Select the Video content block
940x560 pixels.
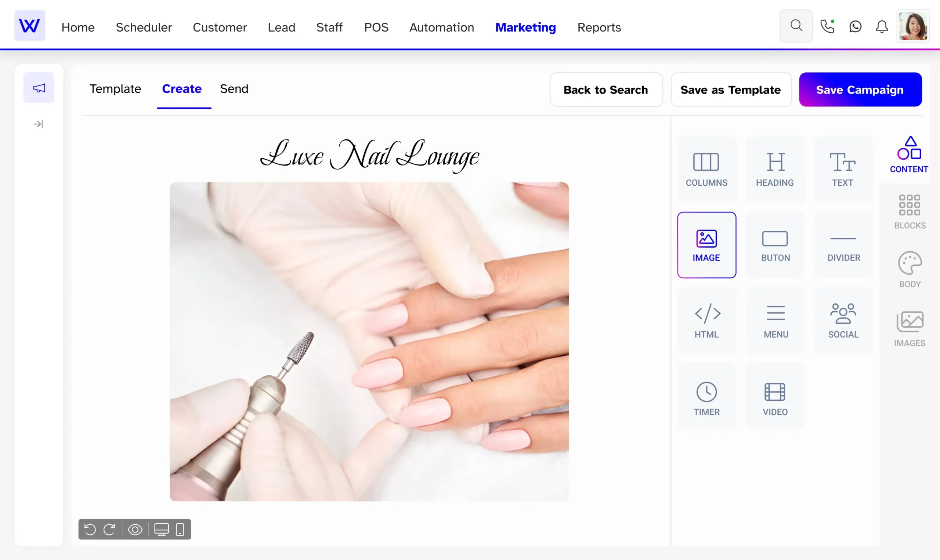(775, 397)
